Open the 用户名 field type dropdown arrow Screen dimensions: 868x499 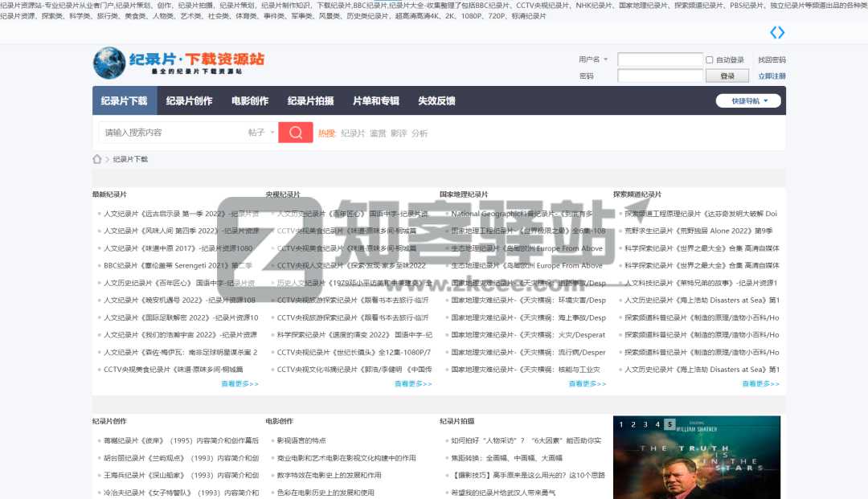click(x=605, y=59)
